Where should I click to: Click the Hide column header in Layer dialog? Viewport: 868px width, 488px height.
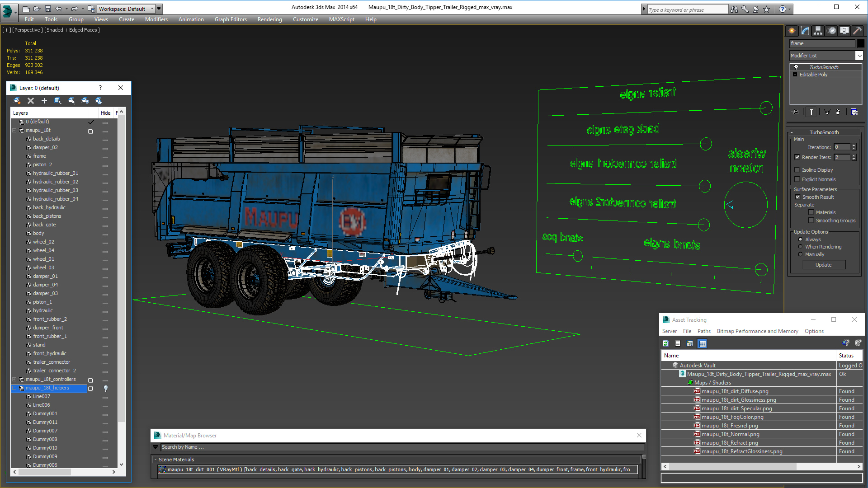click(x=106, y=113)
